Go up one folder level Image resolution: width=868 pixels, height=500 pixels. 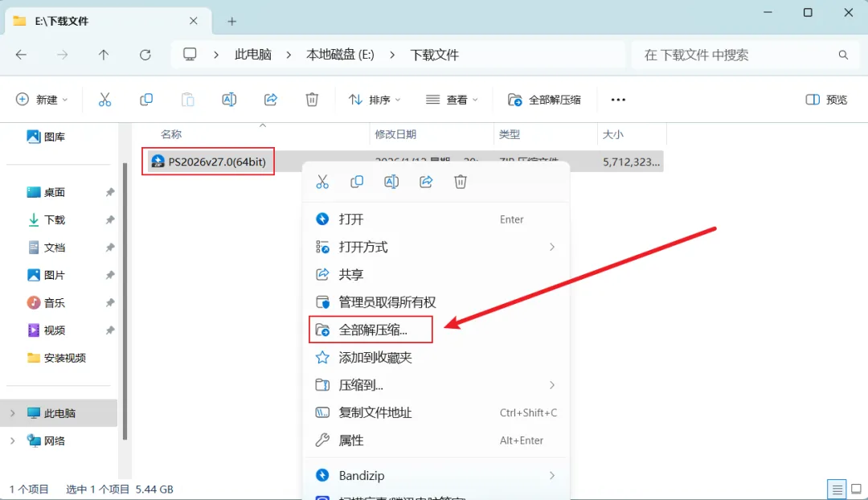point(104,55)
